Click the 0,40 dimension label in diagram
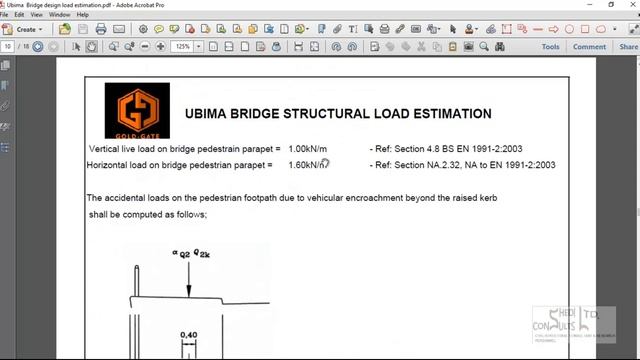This screenshot has height=360, width=640. [189, 335]
